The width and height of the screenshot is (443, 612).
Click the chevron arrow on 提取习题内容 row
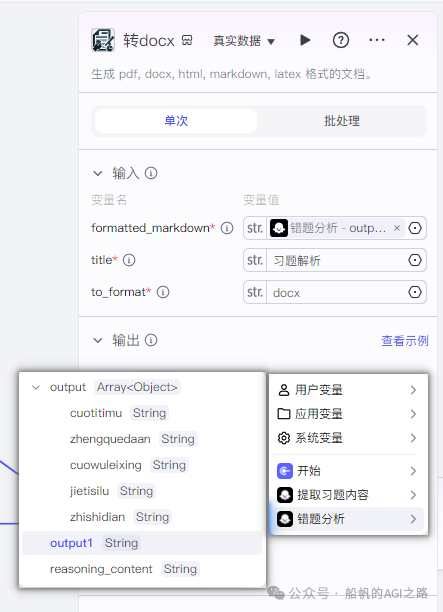pyautogui.click(x=413, y=495)
